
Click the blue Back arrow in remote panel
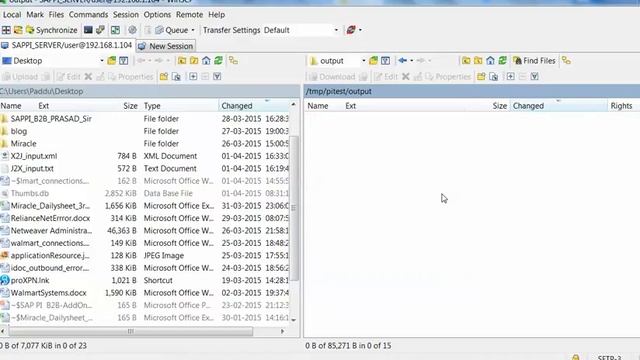point(402,61)
